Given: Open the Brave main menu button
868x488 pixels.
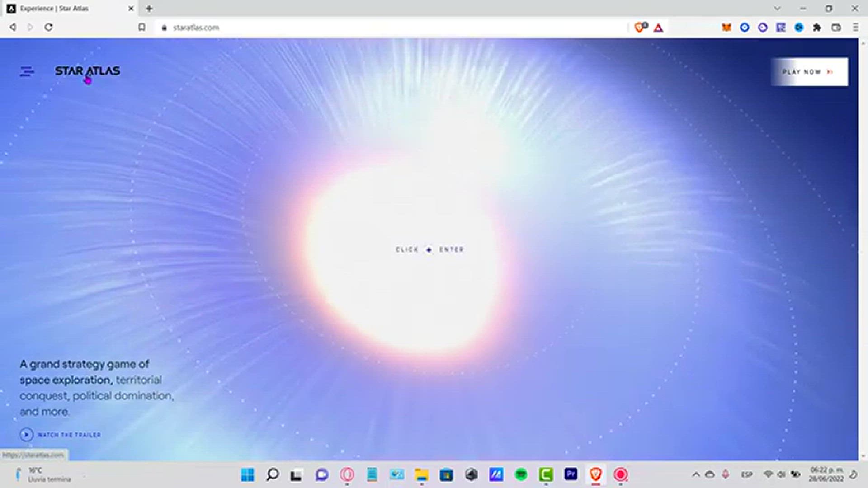Looking at the screenshot, I should [855, 28].
